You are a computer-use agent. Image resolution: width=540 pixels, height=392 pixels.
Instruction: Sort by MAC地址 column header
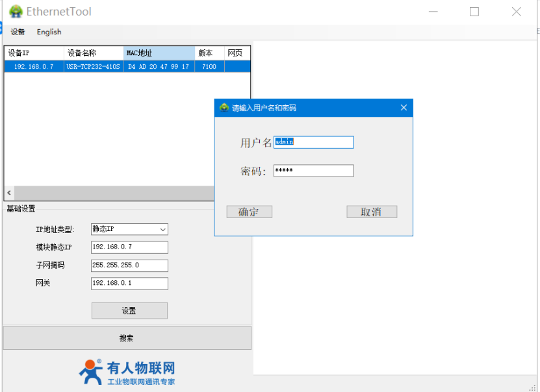point(159,53)
